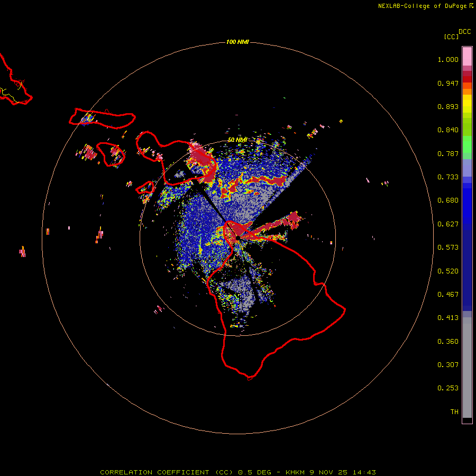Click the 0.573 scale value
This screenshot has height=476, width=476.
(x=448, y=248)
